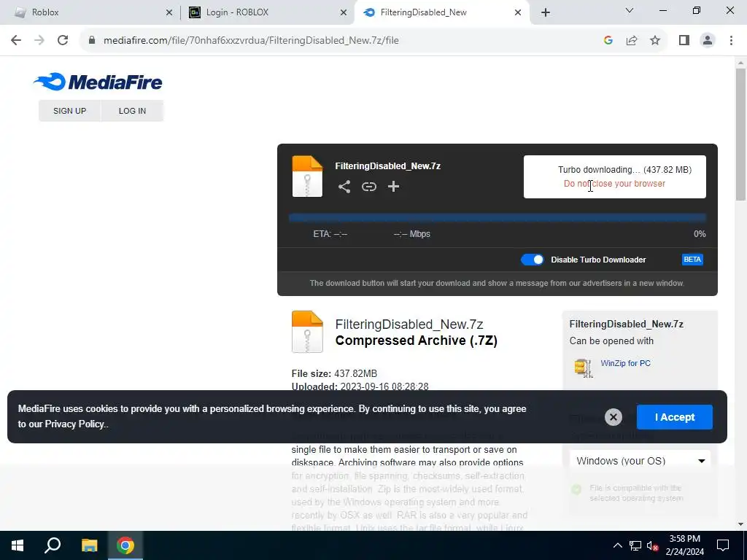Click the network tray icon
Image resolution: width=747 pixels, height=560 pixels.
635,545
